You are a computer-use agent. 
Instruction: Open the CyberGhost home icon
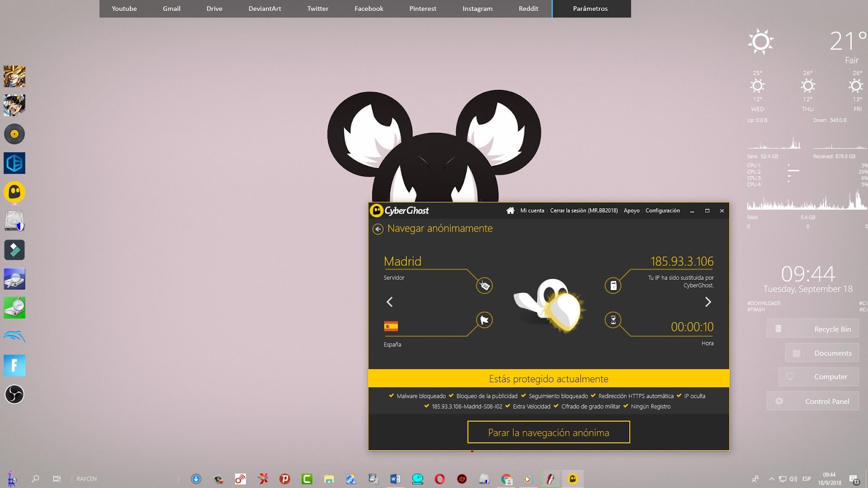pos(510,210)
